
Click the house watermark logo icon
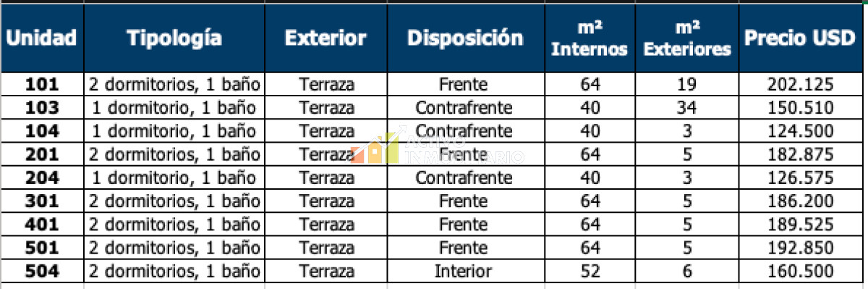(x=375, y=149)
